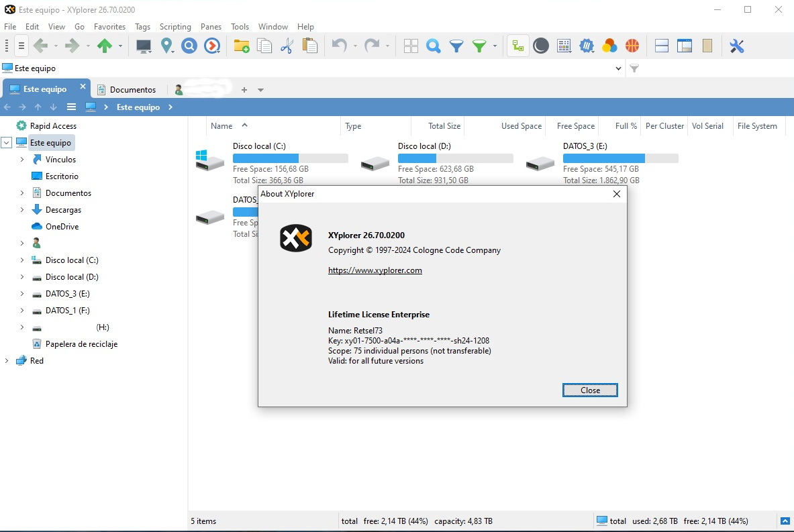This screenshot has height=532, width=794.
Task: Open the green filter dropdown arrow
Action: (495, 46)
